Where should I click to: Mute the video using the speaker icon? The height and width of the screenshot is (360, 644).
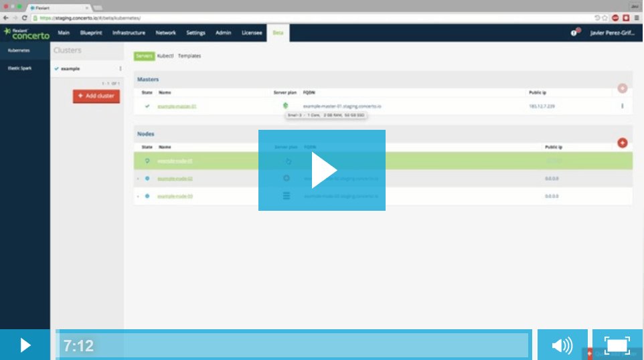(562, 345)
